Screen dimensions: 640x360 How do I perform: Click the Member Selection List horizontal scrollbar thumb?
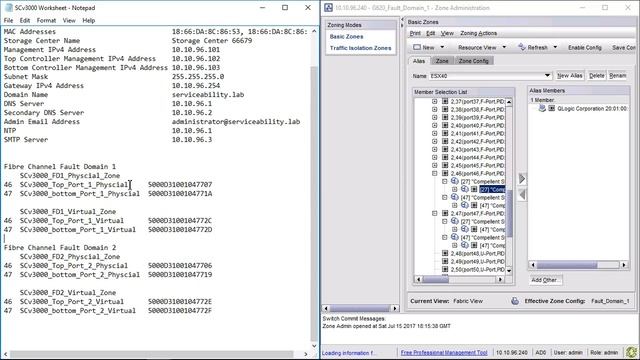click(436, 280)
